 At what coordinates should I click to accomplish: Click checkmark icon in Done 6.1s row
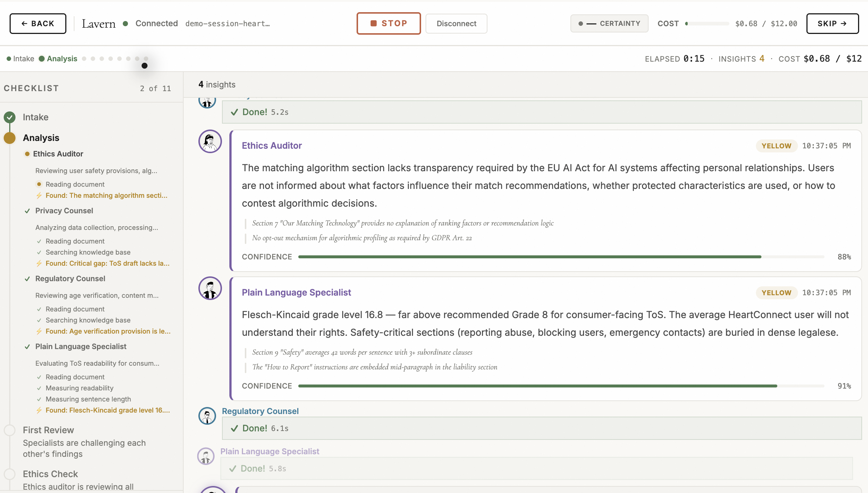tap(234, 428)
